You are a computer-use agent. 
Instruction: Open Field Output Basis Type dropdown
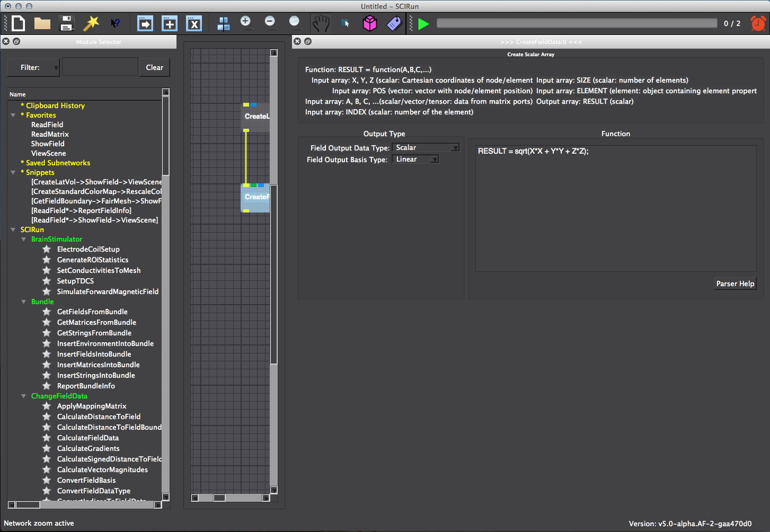(415, 159)
